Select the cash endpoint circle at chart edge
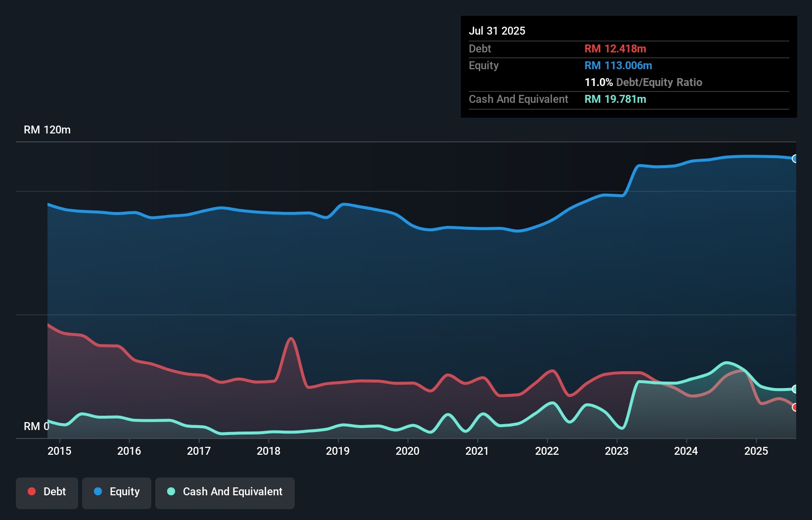Viewport: 812px width, 520px height. coord(795,389)
